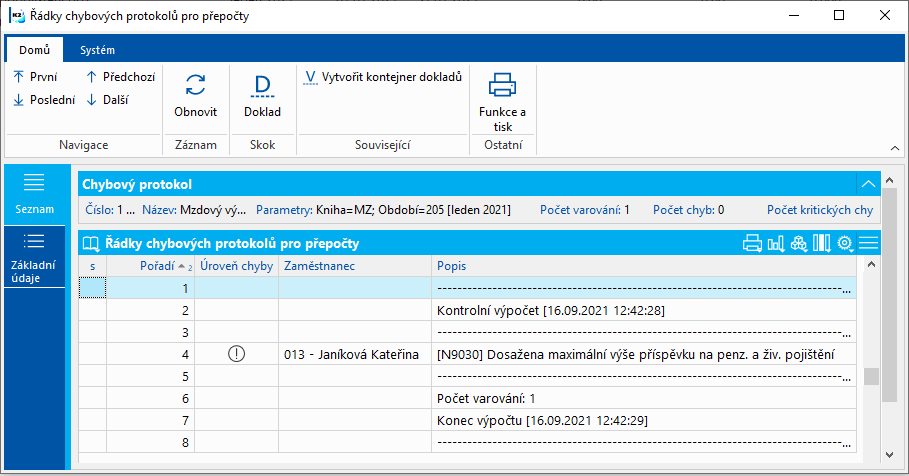Screen dimensions: 909x476
Task: Click the table scrollbar thumb
Action: point(871,376)
